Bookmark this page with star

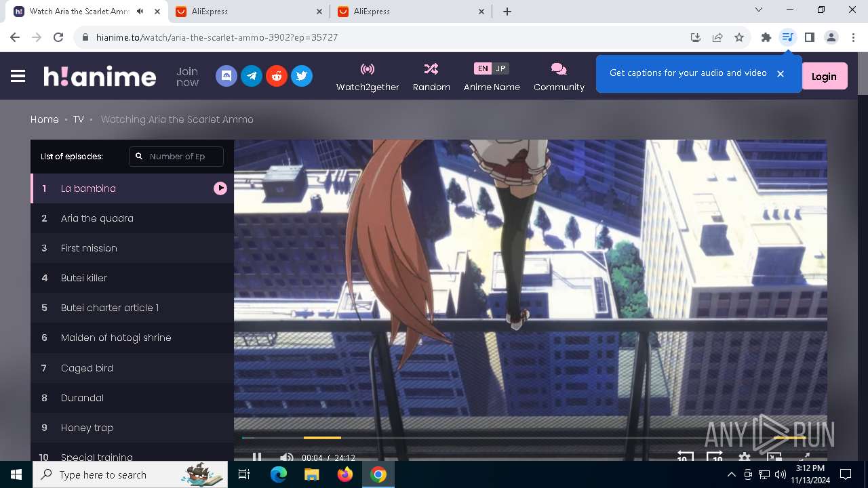739,37
